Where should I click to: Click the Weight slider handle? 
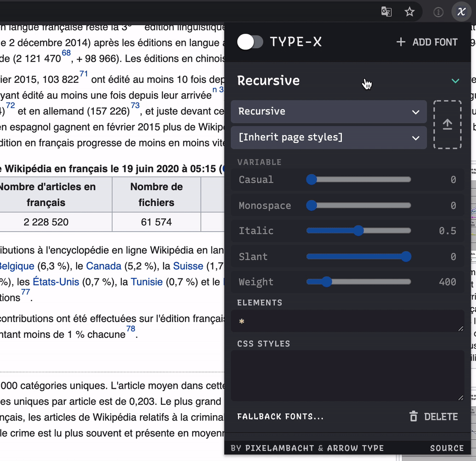click(x=327, y=282)
